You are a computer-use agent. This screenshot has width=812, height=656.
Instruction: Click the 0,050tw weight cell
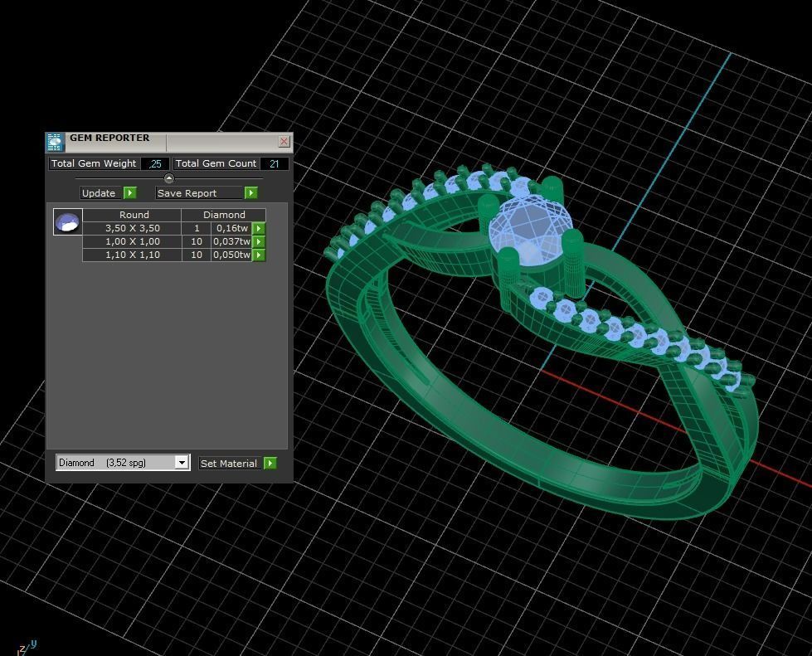(231, 255)
